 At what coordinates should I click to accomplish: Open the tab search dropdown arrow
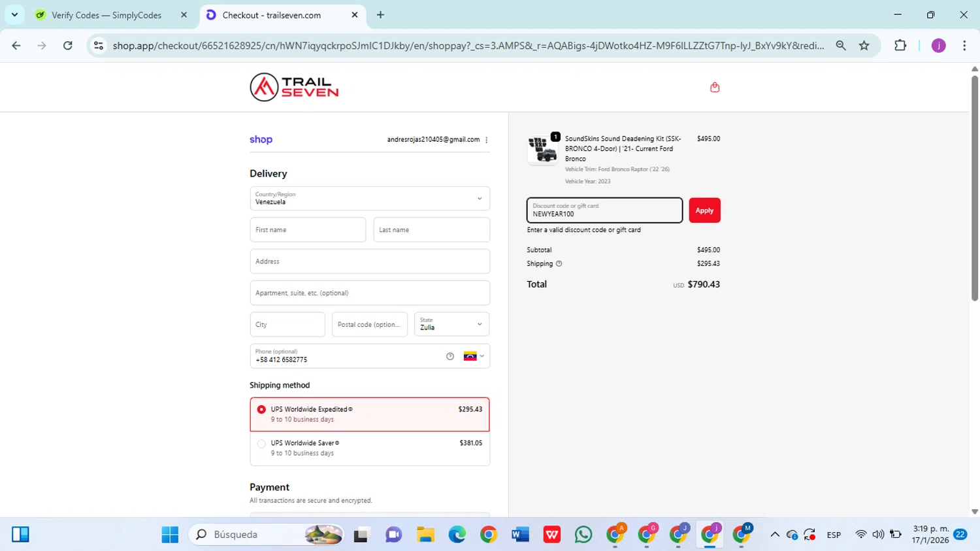(14, 14)
